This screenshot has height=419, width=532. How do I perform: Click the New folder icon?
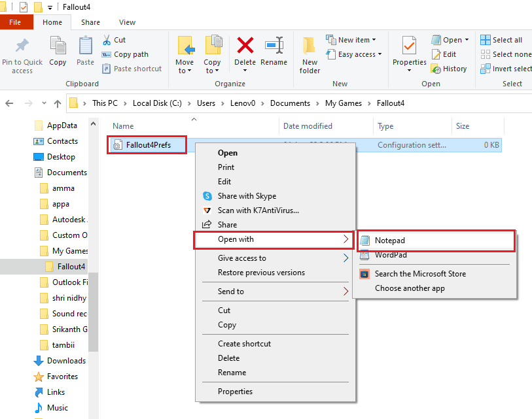(x=309, y=45)
